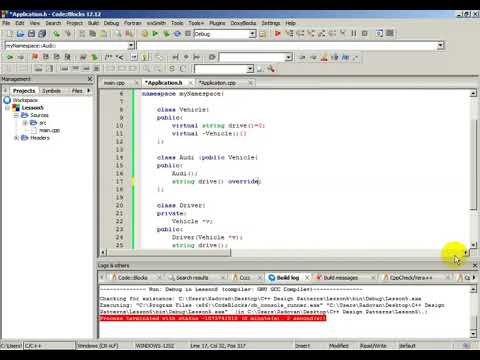Expand the Headers folder

pyautogui.click(x=16, y=138)
